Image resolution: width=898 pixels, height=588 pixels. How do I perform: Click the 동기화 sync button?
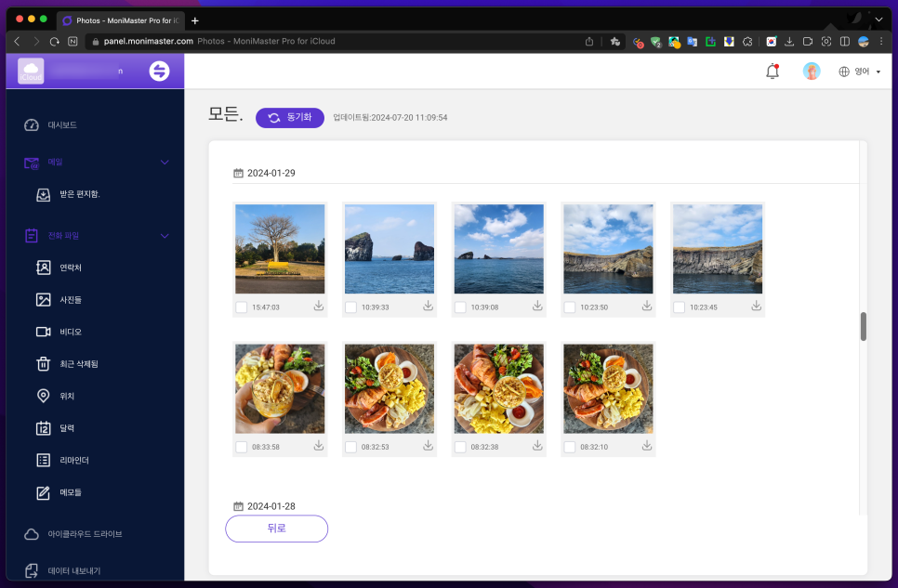[x=290, y=117]
